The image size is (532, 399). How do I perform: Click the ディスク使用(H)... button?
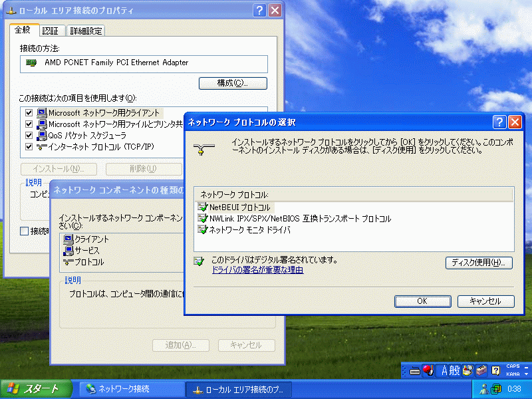click(x=479, y=263)
